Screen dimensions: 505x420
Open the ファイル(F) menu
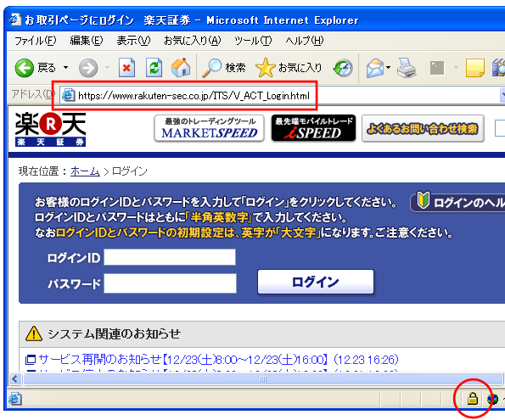coord(35,41)
